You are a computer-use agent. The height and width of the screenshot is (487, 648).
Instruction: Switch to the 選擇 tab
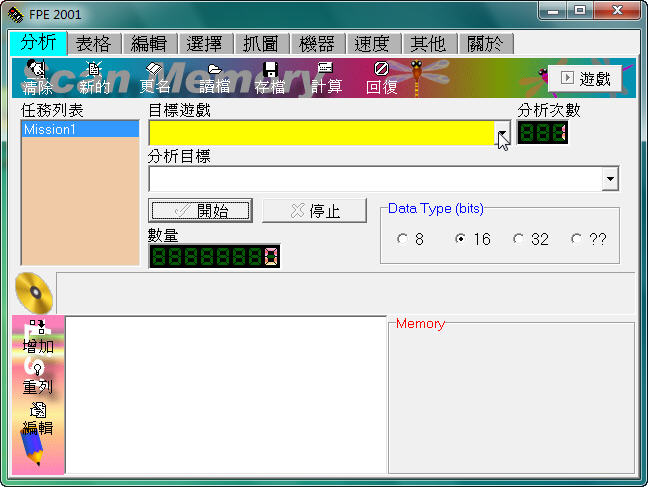[x=205, y=43]
